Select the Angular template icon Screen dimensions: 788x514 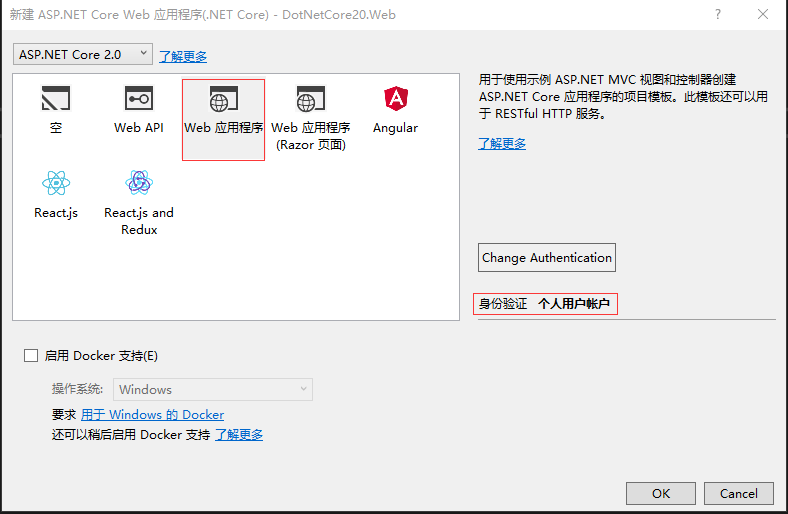(x=396, y=98)
